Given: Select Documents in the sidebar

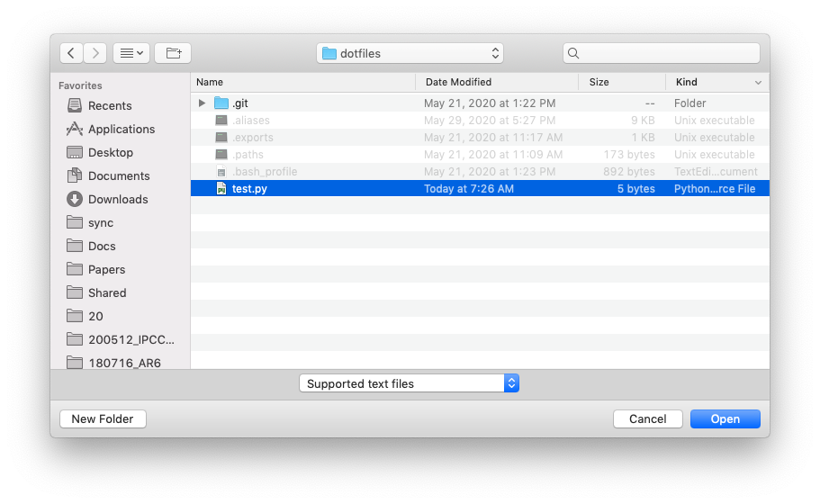Looking at the screenshot, I should pyautogui.click(x=108, y=176).
